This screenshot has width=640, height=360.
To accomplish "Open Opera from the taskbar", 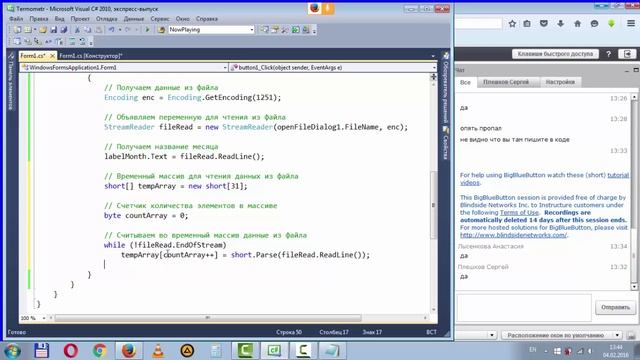I will (x=71, y=351).
